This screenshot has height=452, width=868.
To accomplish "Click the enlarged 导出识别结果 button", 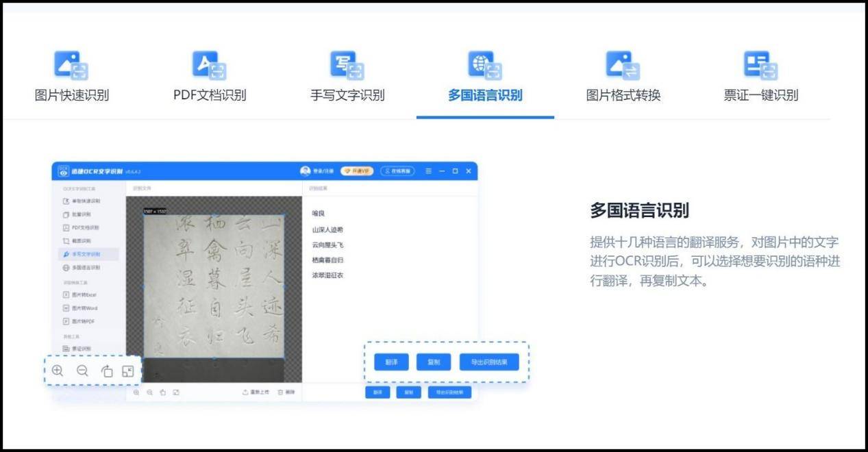I will coord(489,362).
